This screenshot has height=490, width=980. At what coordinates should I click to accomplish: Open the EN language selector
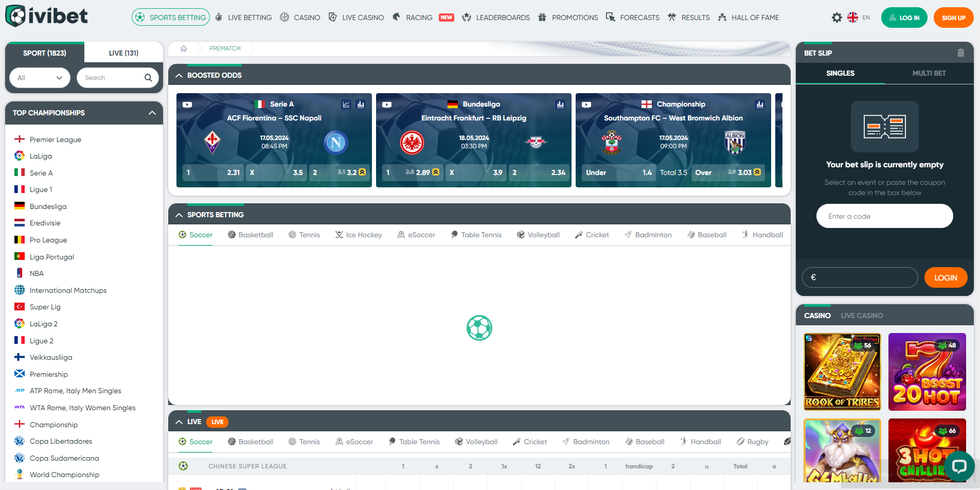tap(866, 17)
